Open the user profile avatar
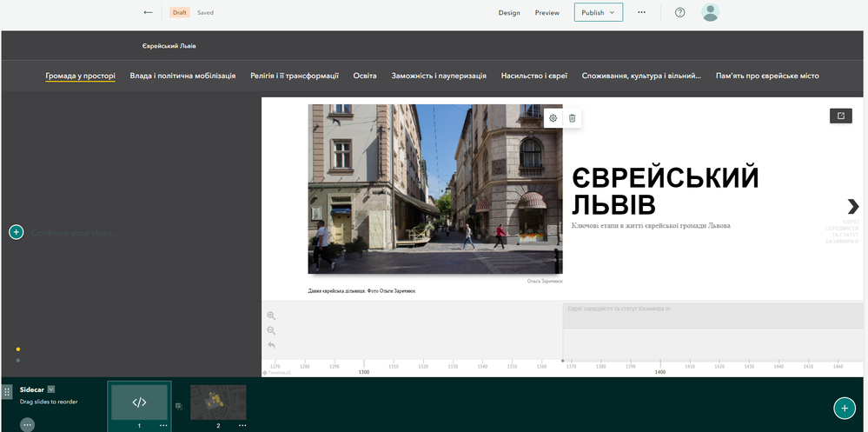 (710, 13)
